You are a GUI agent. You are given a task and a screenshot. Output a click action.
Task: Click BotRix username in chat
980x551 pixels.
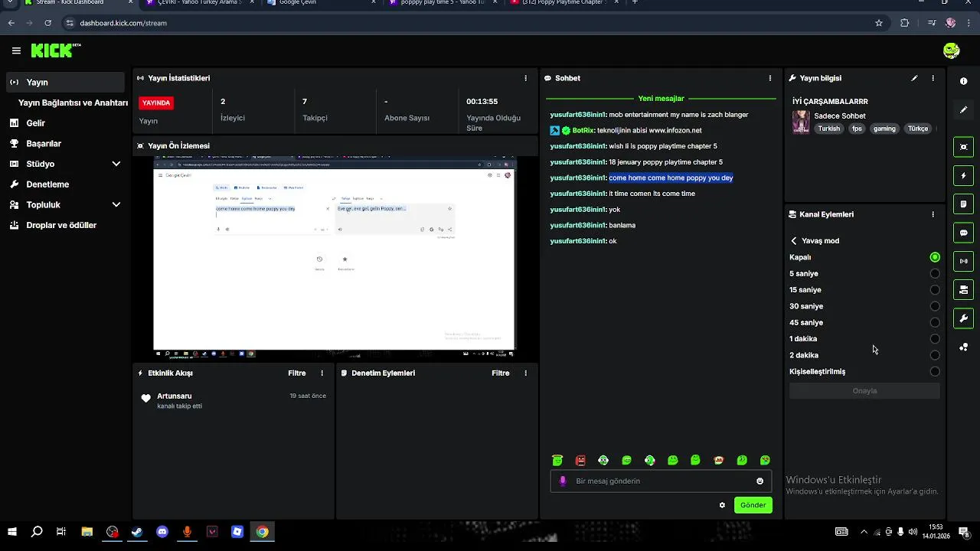point(583,130)
